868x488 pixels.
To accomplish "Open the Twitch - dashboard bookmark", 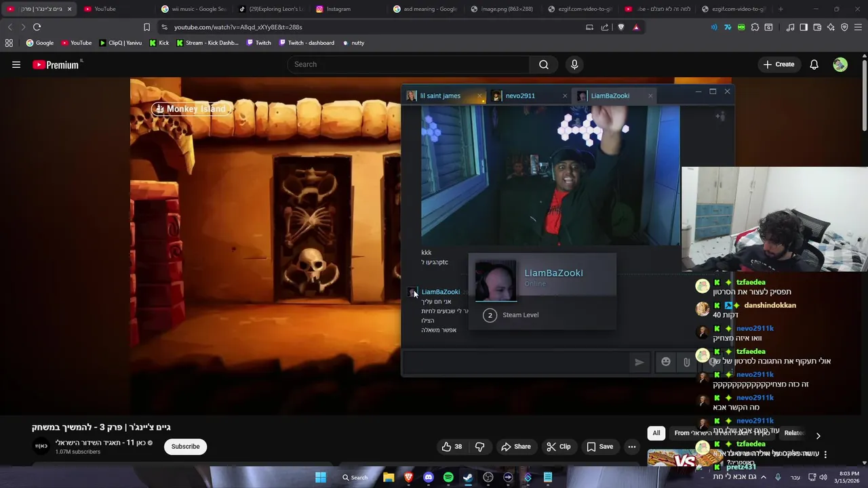I will tap(306, 43).
